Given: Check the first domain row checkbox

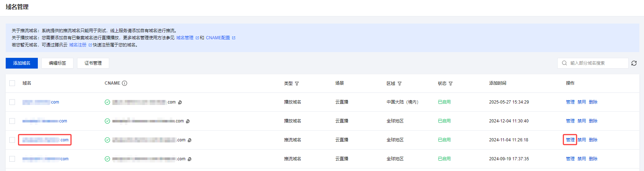Looking at the screenshot, I should pos(12,102).
